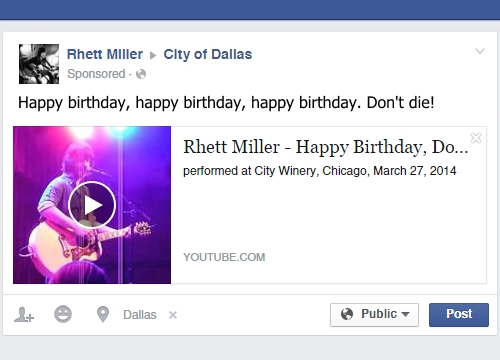Open the Public audience dropdown
The width and height of the screenshot is (500, 360).
click(x=374, y=314)
